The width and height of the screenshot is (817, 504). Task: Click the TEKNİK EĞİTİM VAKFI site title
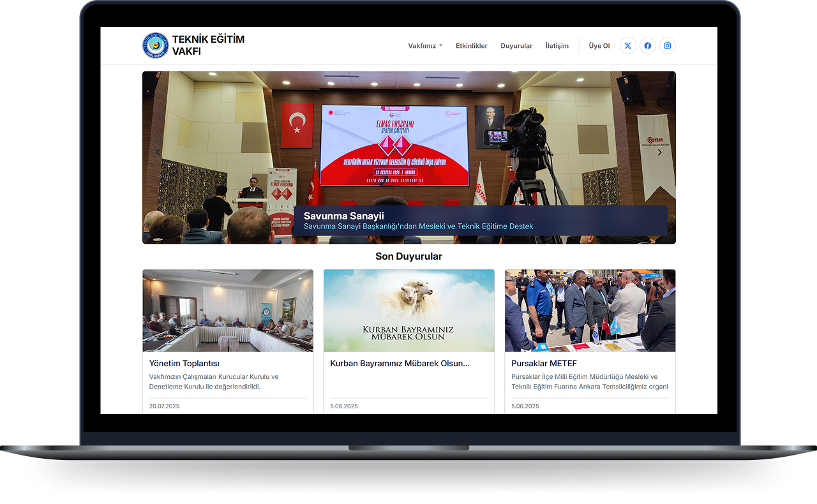tap(208, 45)
